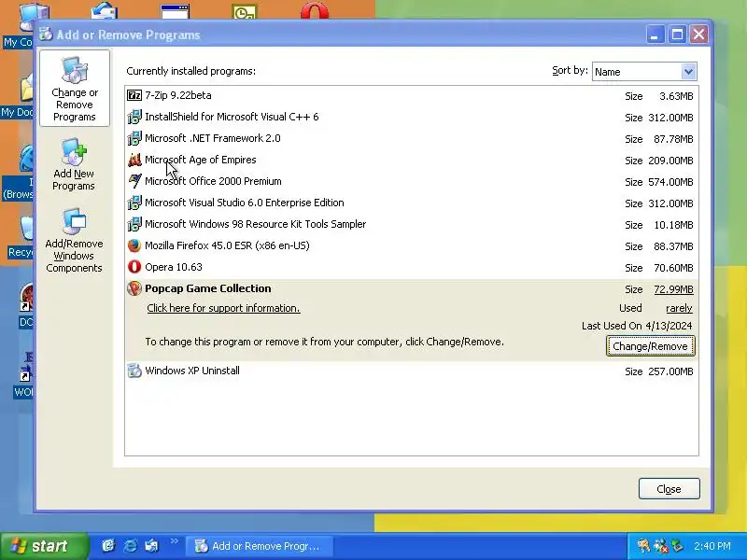Click the Add or Remove Programs title bar icon
Screen dimensions: 747x560
coord(46,35)
